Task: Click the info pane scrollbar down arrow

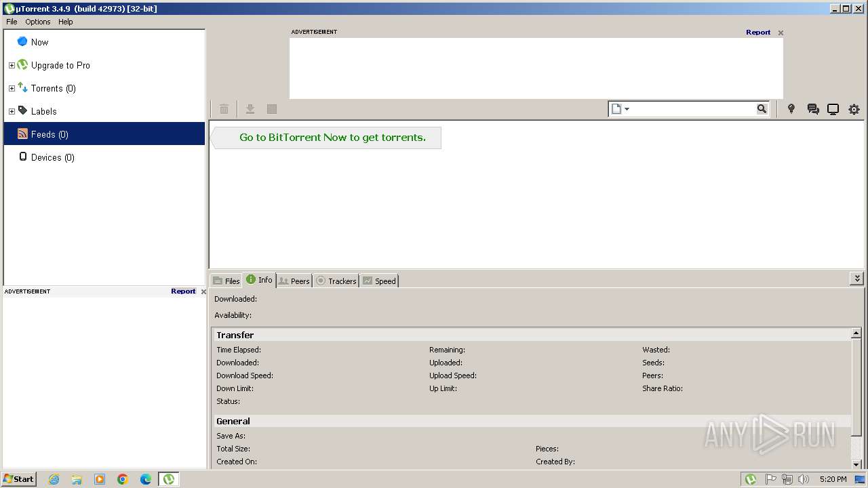Action: pos(856,464)
